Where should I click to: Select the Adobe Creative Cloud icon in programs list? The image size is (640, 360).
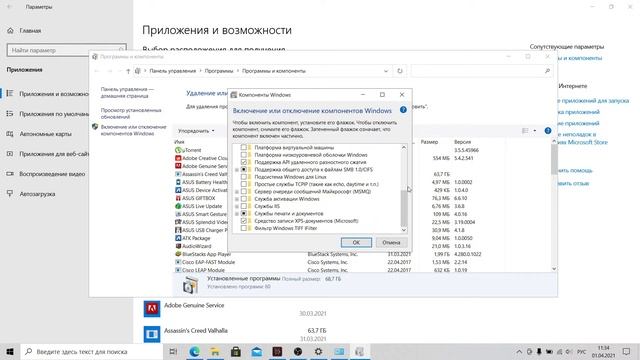click(178, 158)
